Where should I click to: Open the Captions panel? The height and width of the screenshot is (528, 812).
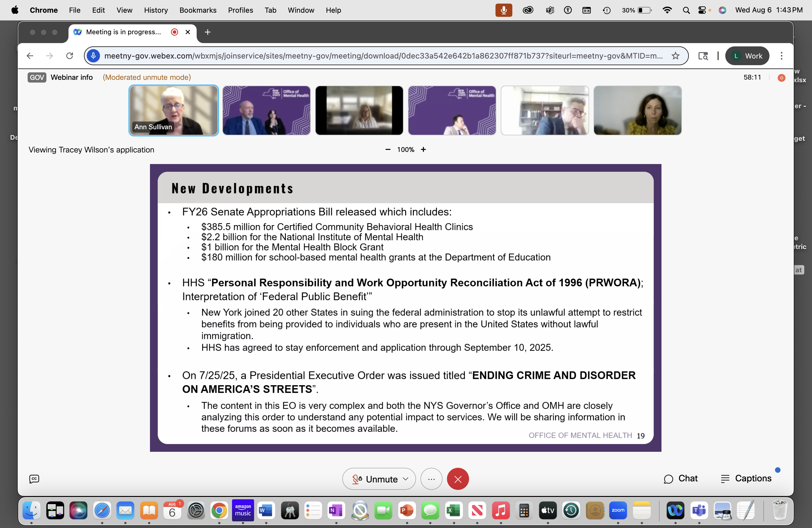coord(746,479)
